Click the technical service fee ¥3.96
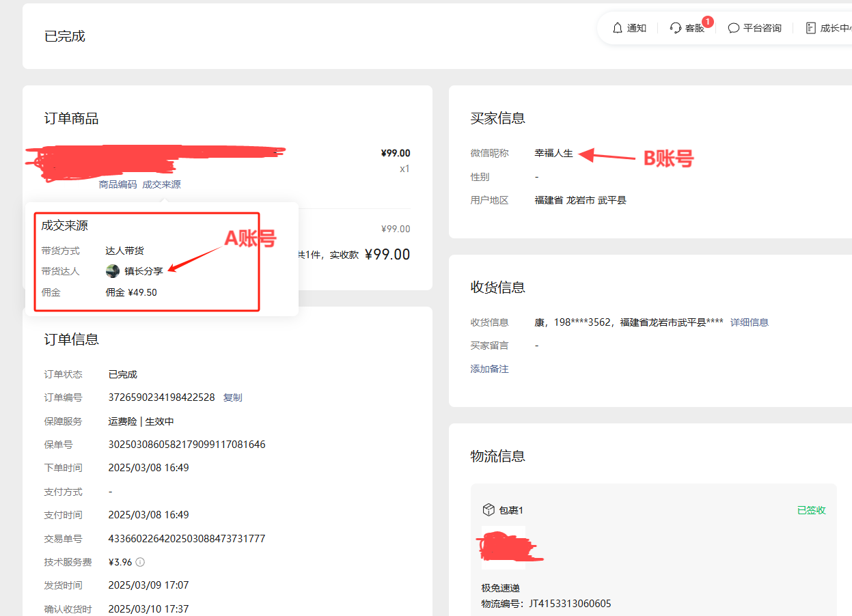This screenshot has height=616, width=852. 120,562
